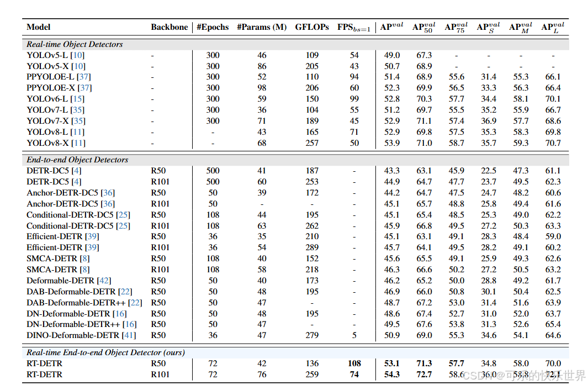
Task: Click GFLOPs value 257 for YOLOv8-X
Action: click(x=312, y=144)
